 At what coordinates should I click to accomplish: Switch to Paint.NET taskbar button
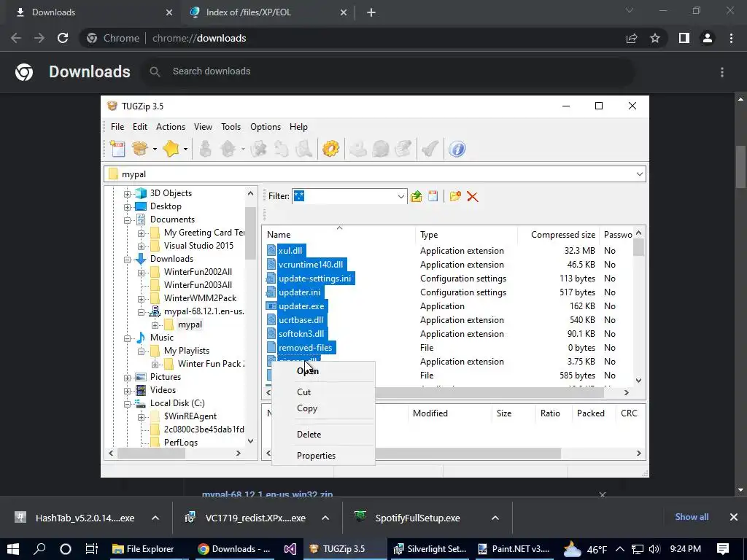tap(514, 549)
